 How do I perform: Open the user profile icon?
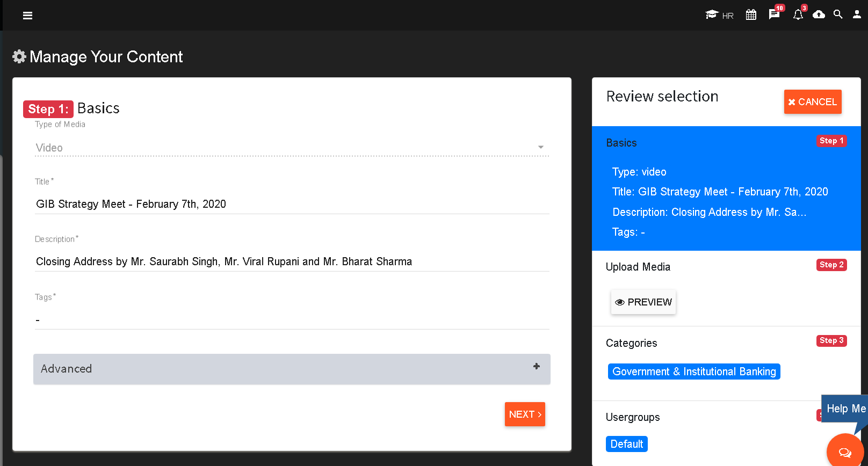[857, 14]
